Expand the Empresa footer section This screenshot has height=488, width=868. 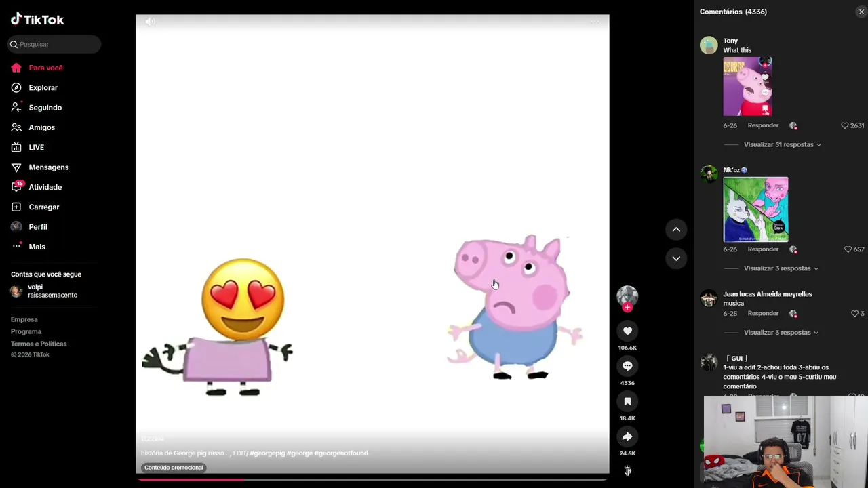[x=24, y=319]
